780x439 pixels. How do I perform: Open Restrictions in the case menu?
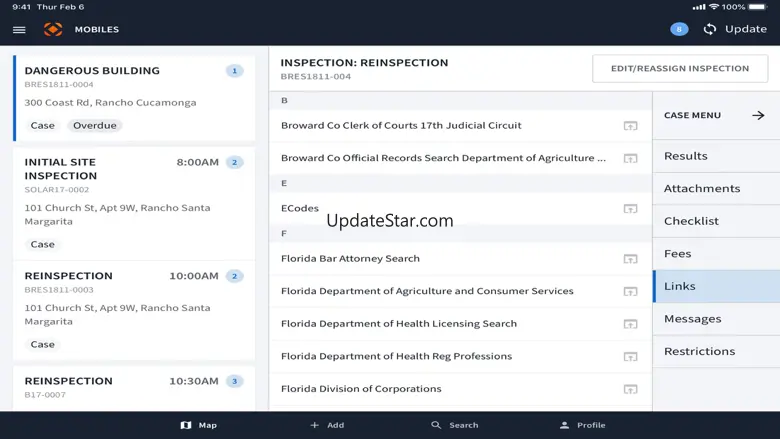coord(716,351)
